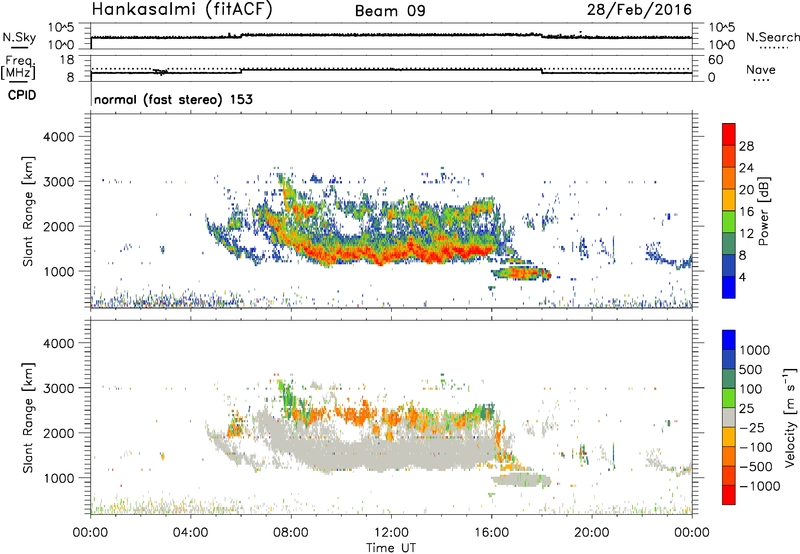800x554 pixels.
Task: Click the '04:00' time axis tick label
Action: 191,533
